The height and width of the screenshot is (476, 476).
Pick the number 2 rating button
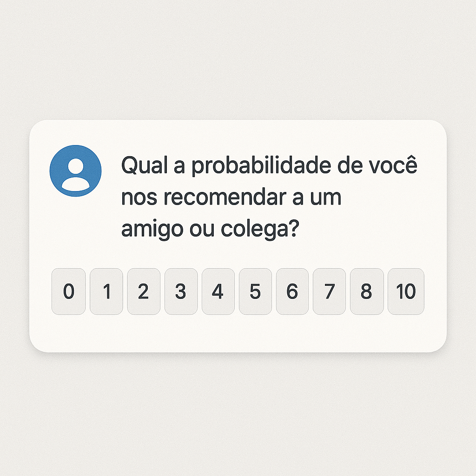[144, 291]
